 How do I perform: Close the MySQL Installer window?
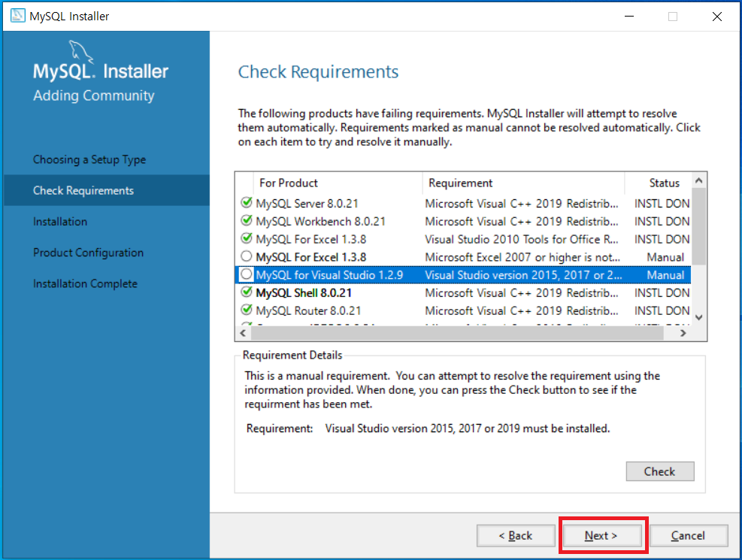tap(717, 16)
